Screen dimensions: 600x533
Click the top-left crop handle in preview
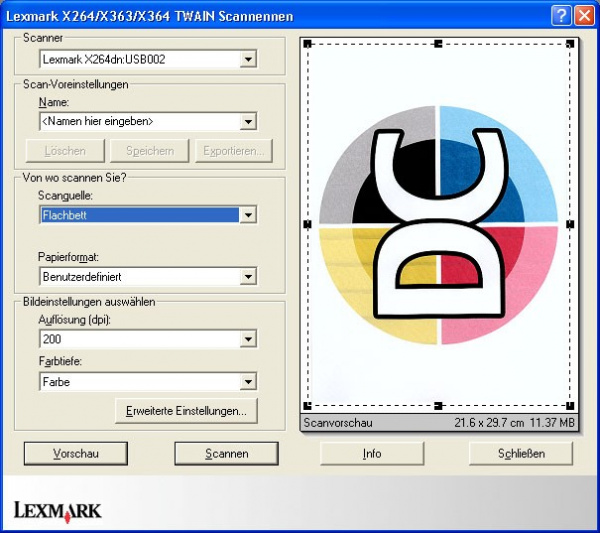pos(306,43)
